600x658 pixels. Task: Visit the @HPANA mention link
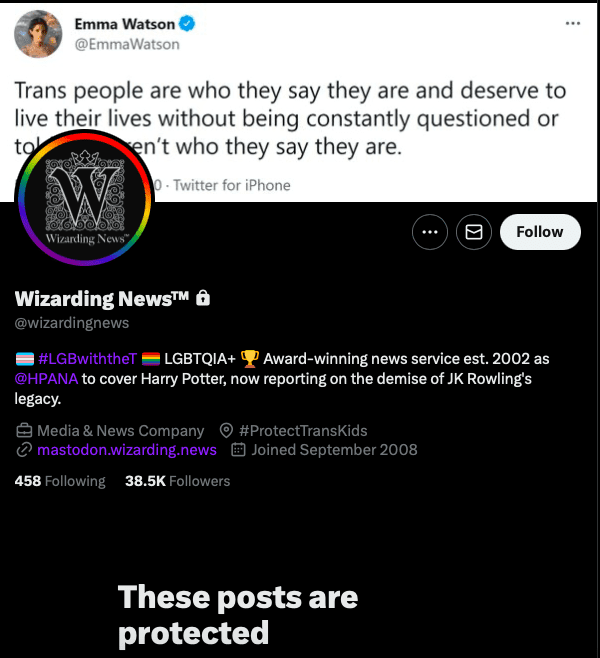click(x=46, y=379)
